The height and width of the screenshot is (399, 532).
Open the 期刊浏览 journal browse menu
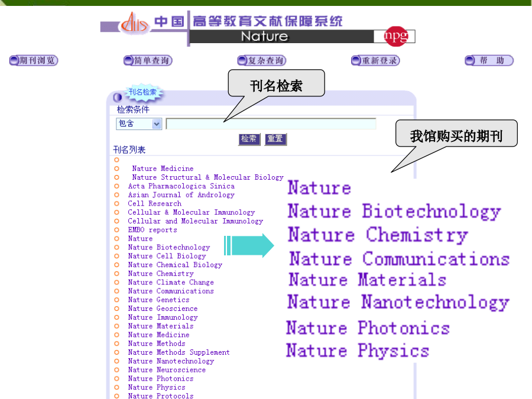pyautogui.click(x=34, y=61)
